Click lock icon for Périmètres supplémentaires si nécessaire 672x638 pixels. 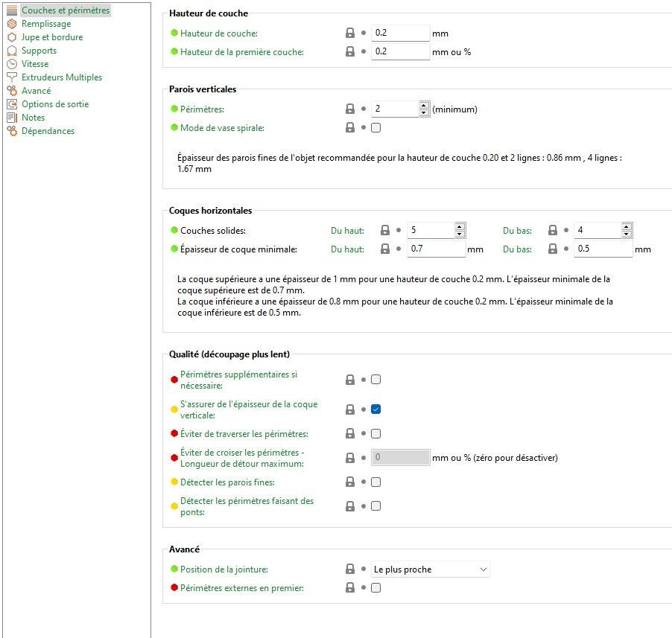point(350,380)
